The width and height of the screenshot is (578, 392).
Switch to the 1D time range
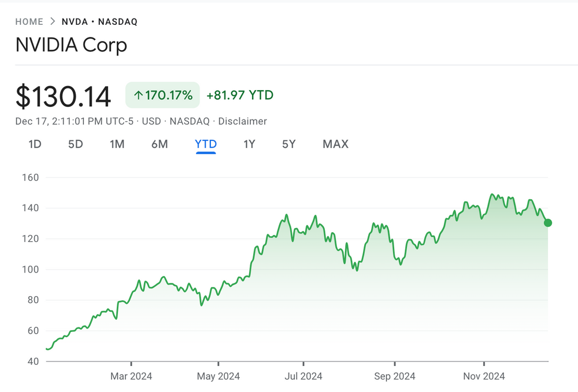35,144
